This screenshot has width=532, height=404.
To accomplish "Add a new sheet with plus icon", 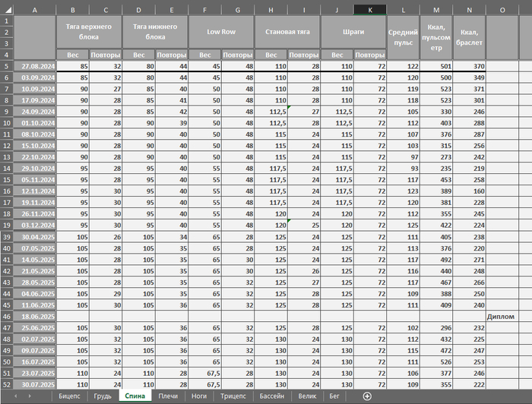I will (367, 396).
